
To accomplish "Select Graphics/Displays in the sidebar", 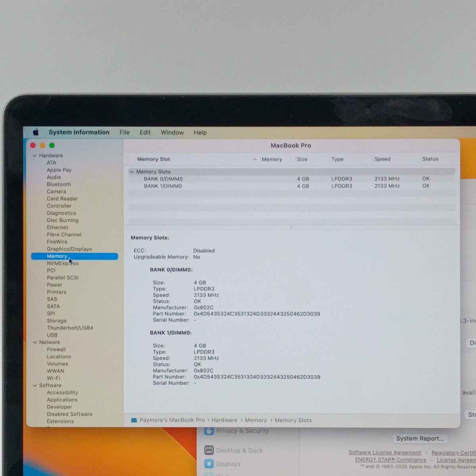I will pyautogui.click(x=69, y=249).
